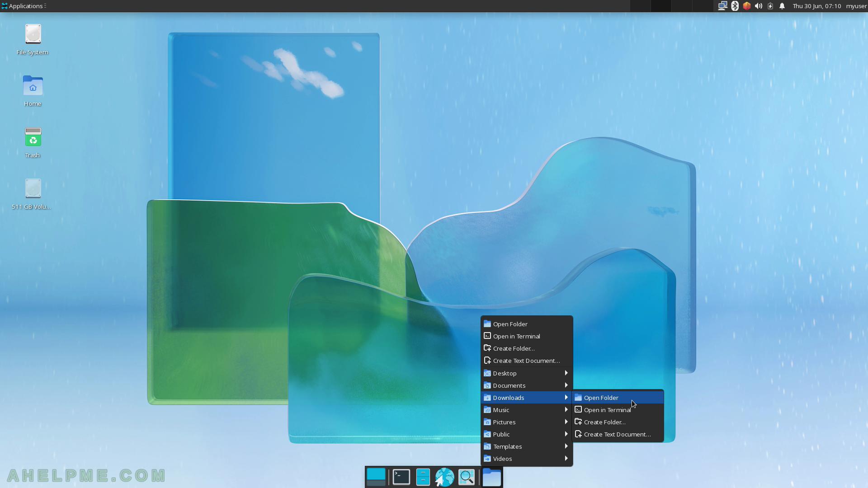Click the Directory Menu folder dock icon

pos(492,477)
